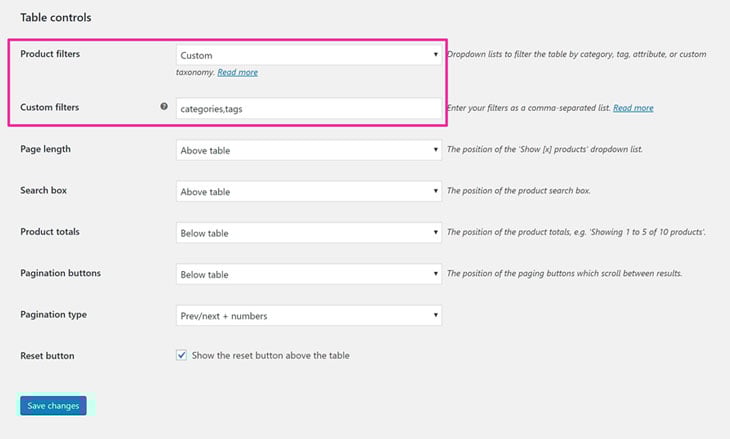Click the Pagination type dropdown arrow
The height and width of the screenshot is (439, 730).
(435, 315)
